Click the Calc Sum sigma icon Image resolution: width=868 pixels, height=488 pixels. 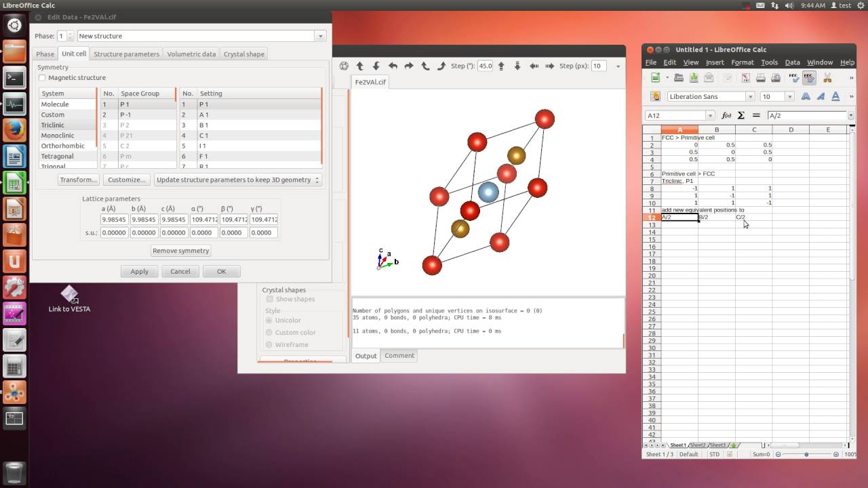[x=741, y=115]
